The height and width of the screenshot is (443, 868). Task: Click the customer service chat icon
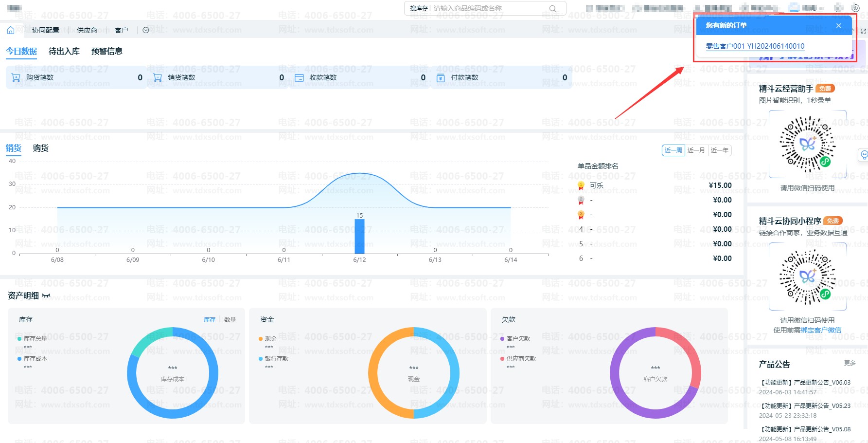point(864,155)
